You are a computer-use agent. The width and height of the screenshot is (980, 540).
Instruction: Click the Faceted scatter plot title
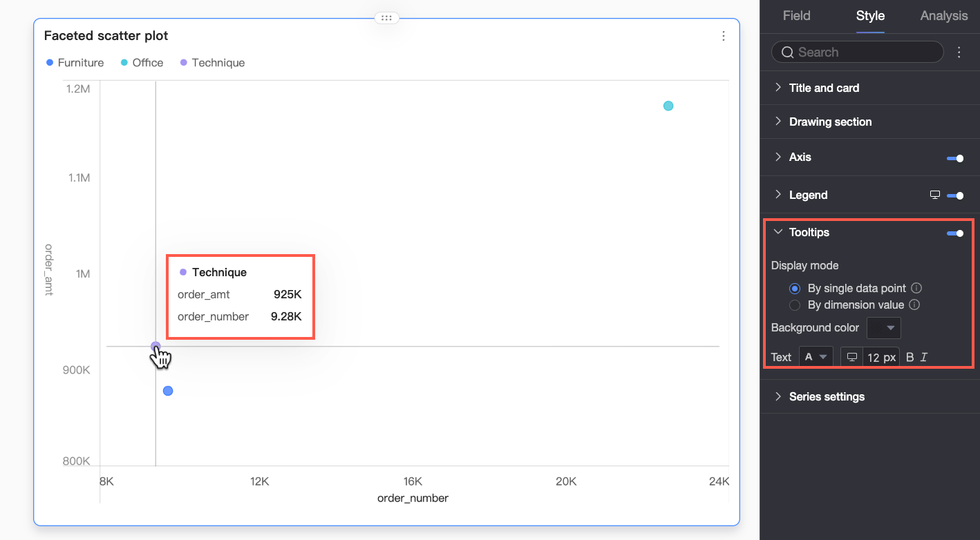click(x=106, y=36)
